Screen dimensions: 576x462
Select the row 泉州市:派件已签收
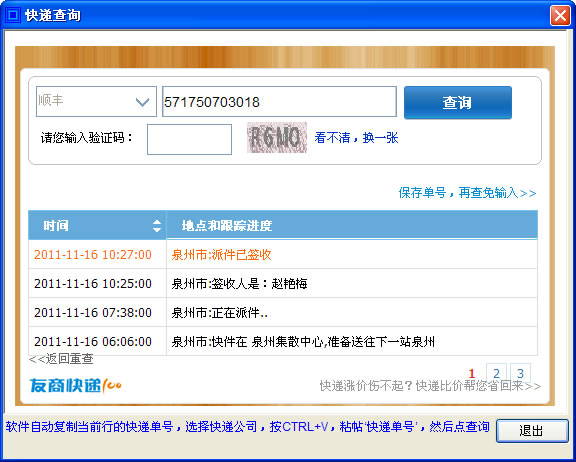283,255
